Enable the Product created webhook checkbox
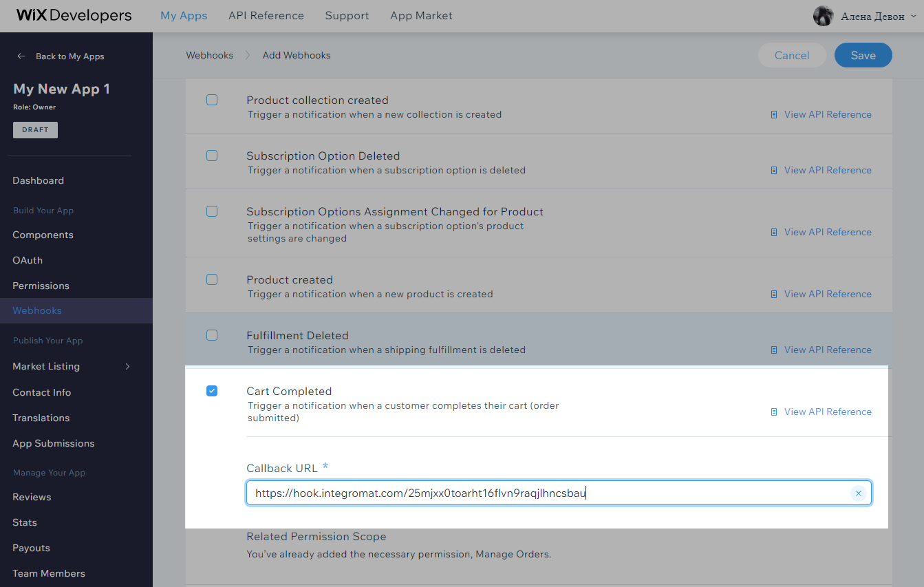 [212, 279]
